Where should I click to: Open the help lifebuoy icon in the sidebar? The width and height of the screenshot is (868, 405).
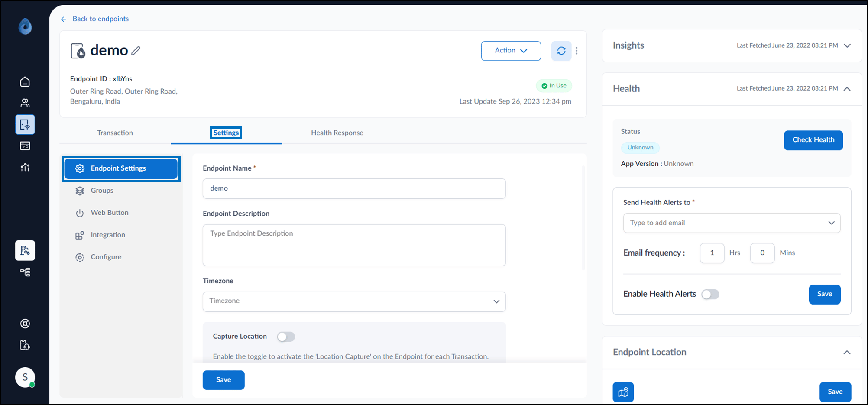tap(25, 324)
